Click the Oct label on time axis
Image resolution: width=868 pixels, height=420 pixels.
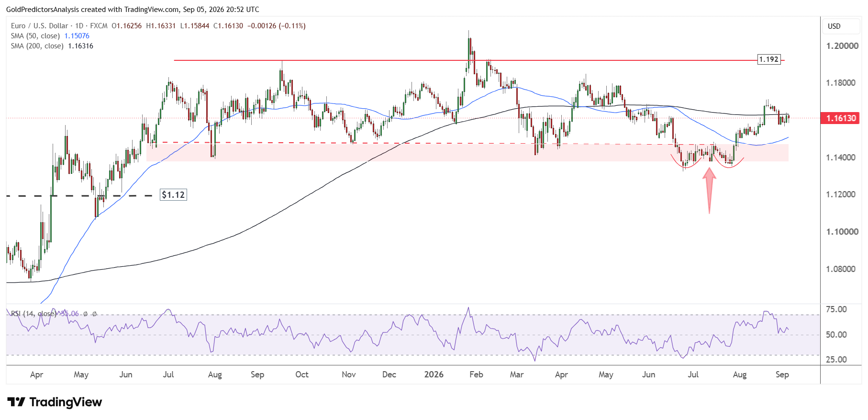302,375
